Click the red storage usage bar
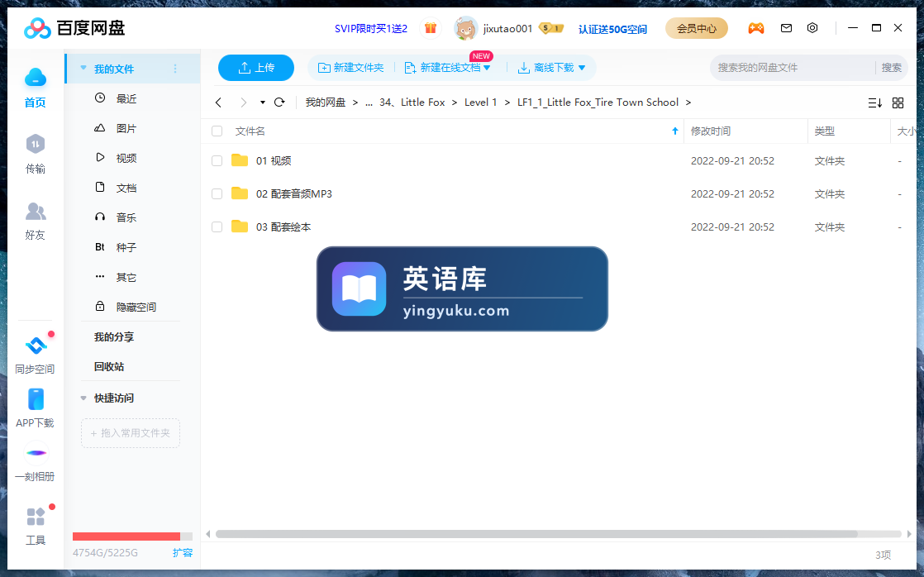The width and height of the screenshot is (924, 577). click(126, 536)
